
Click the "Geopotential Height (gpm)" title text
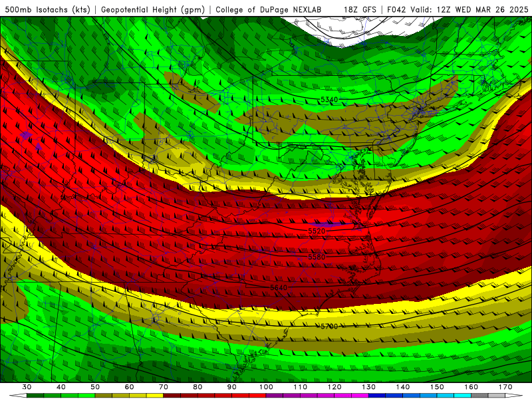click(153, 10)
